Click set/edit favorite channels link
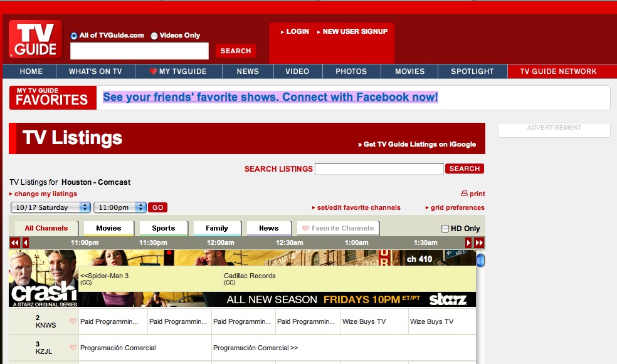 click(x=359, y=207)
